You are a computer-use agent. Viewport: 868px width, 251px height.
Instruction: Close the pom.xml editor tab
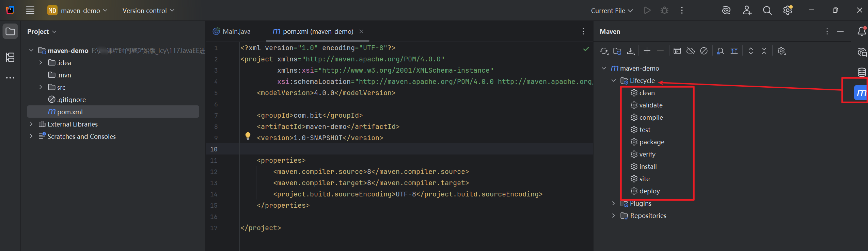[x=361, y=31]
